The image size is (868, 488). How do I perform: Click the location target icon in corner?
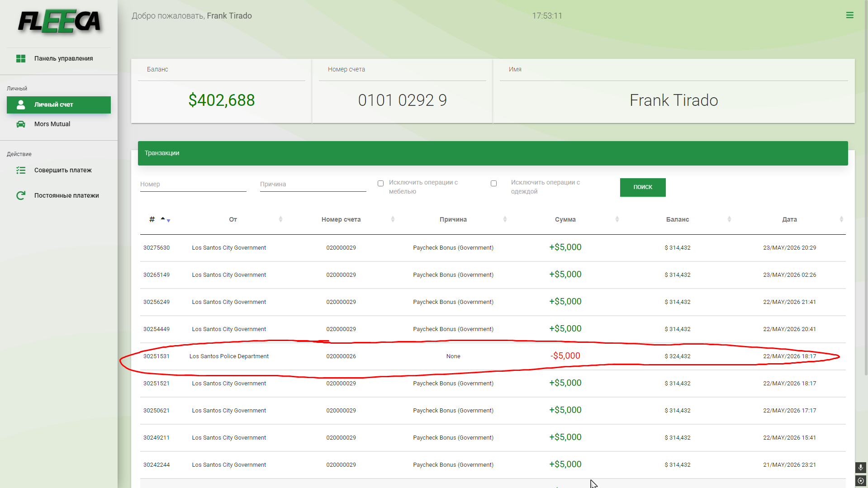[x=861, y=481]
